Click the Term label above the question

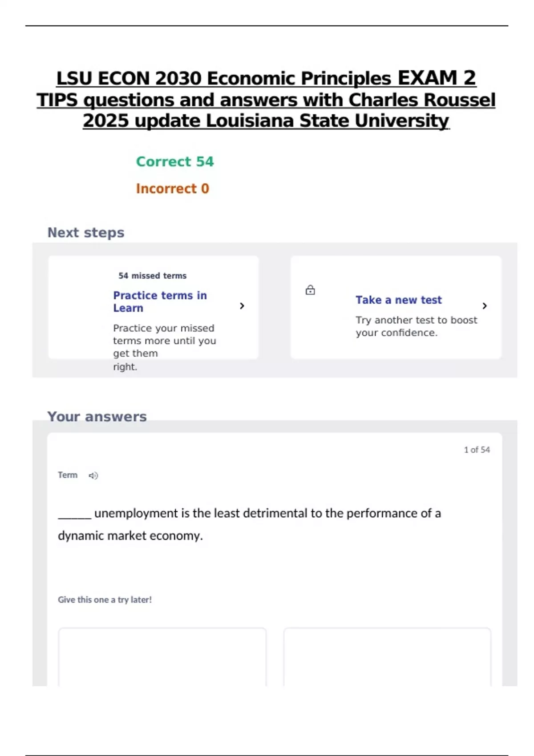pos(68,475)
